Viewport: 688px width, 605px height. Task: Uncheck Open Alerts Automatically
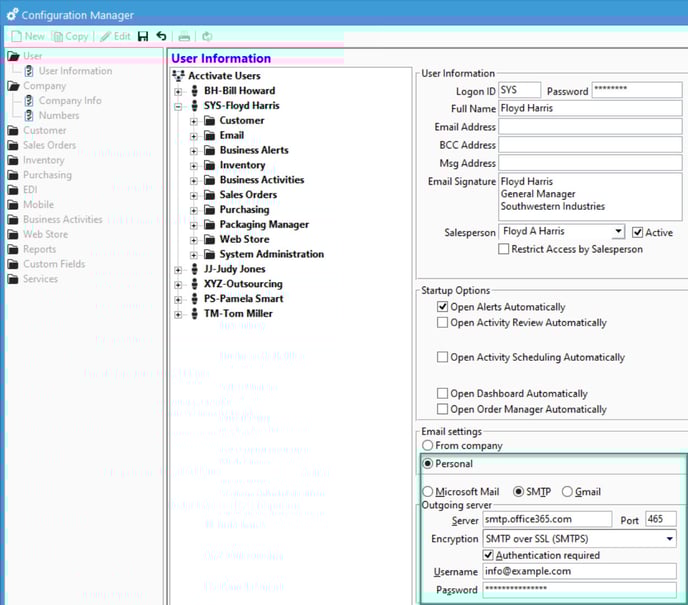[443, 307]
